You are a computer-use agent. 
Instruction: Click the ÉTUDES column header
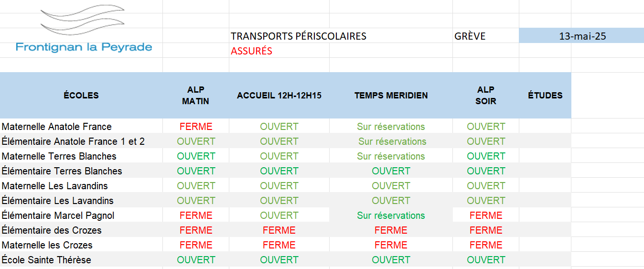(545, 96)
